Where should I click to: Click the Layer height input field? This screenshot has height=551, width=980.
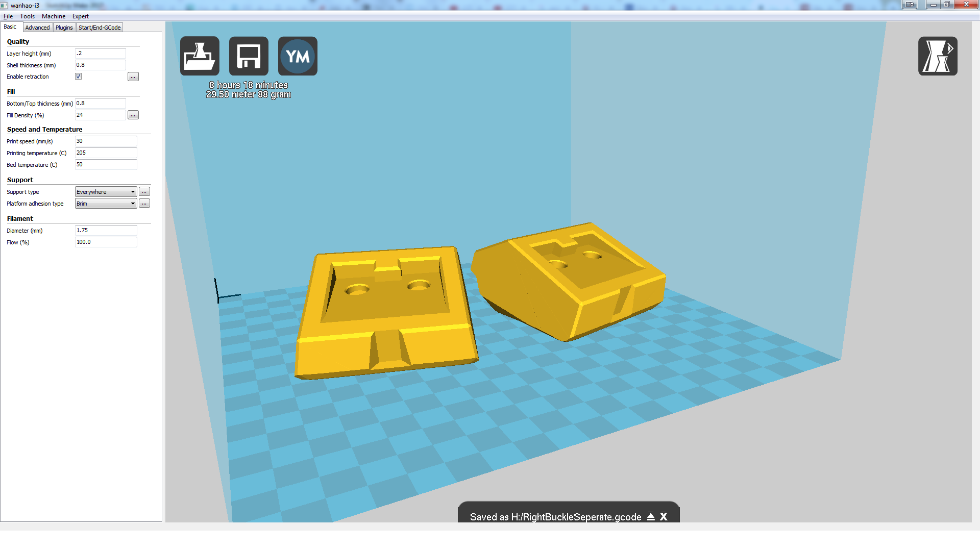pos(100,54)
